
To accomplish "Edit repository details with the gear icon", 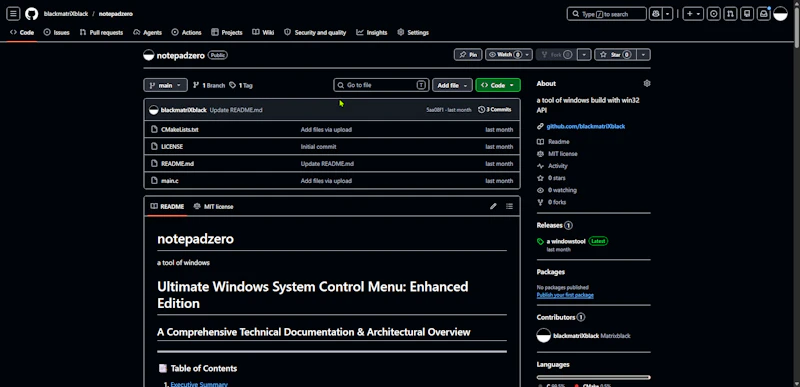I will coord(647,83).
